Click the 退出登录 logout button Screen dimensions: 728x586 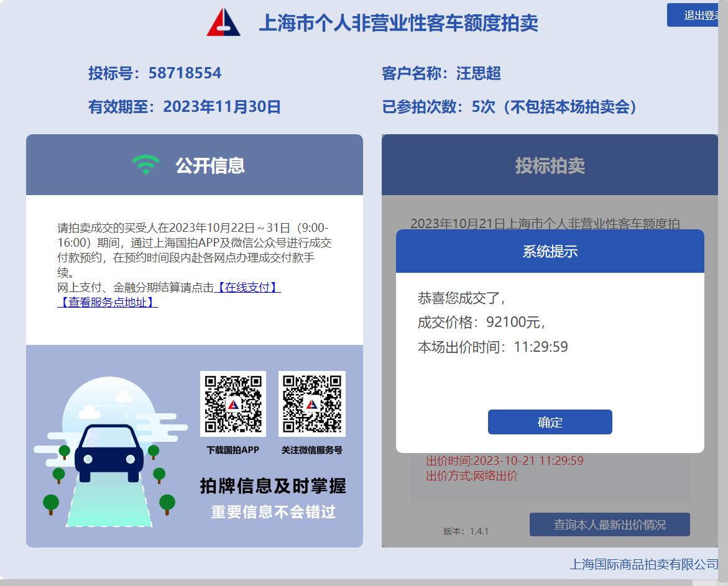point(693,16)
